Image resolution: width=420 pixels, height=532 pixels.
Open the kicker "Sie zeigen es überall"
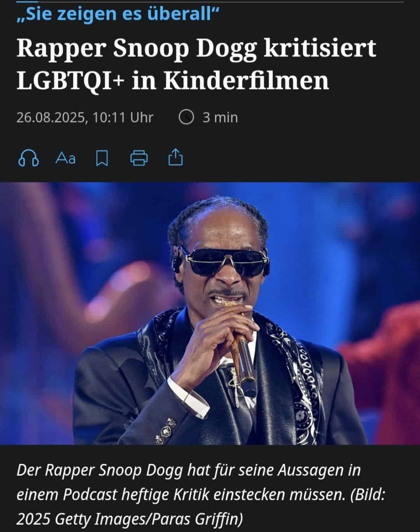click(118, 14)
